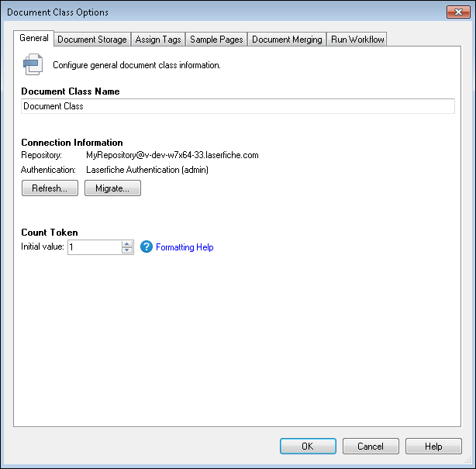Open Help from the bottom button
The height and width of the screenshot is (469, 476).
[x=433, y=446]
